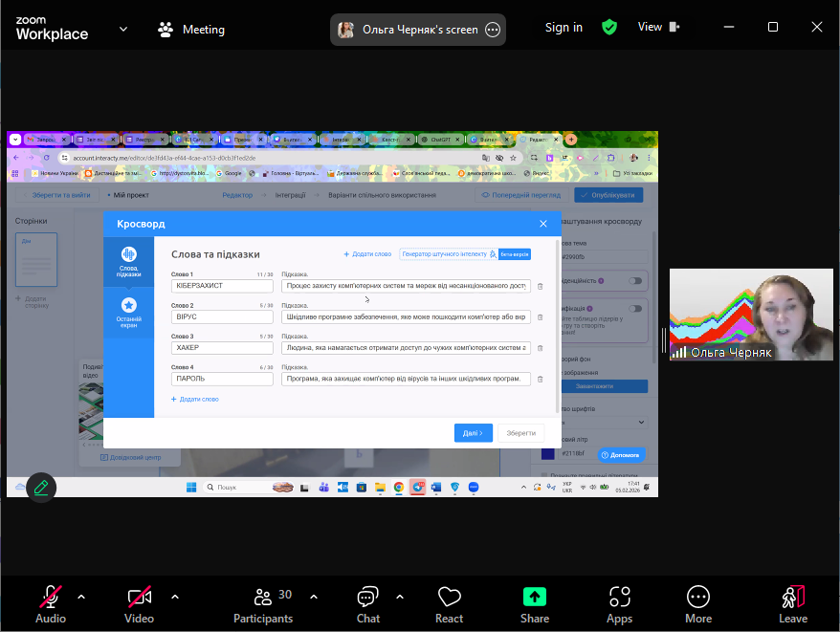
Task: Expand the Participants options arrow
Action: 314,597
